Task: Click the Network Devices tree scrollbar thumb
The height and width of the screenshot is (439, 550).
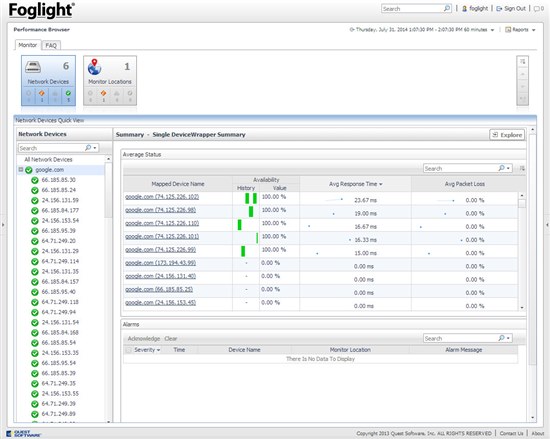Action: tap(108, 189)
